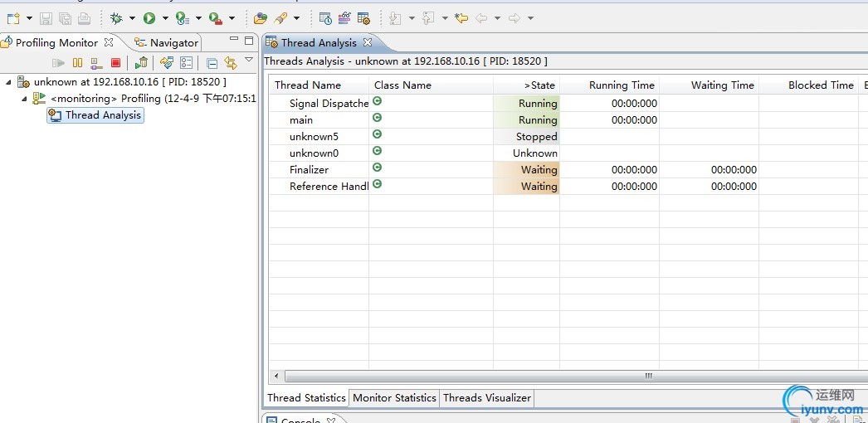Select the monitoring Profiling tree item
Viewport: 868px width, 423px height.
click(x=145, y=99)
